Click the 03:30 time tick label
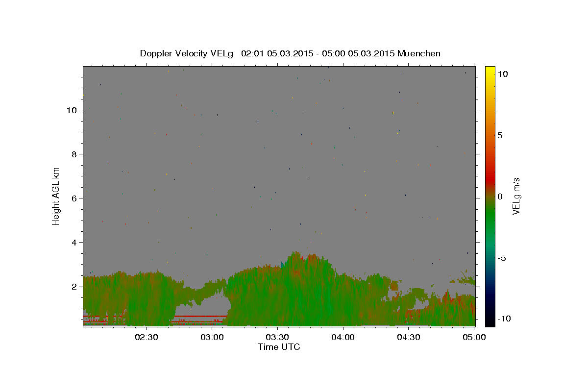This screenshot has height=392, width=588. pyautogui.click(x=277, y=337)
